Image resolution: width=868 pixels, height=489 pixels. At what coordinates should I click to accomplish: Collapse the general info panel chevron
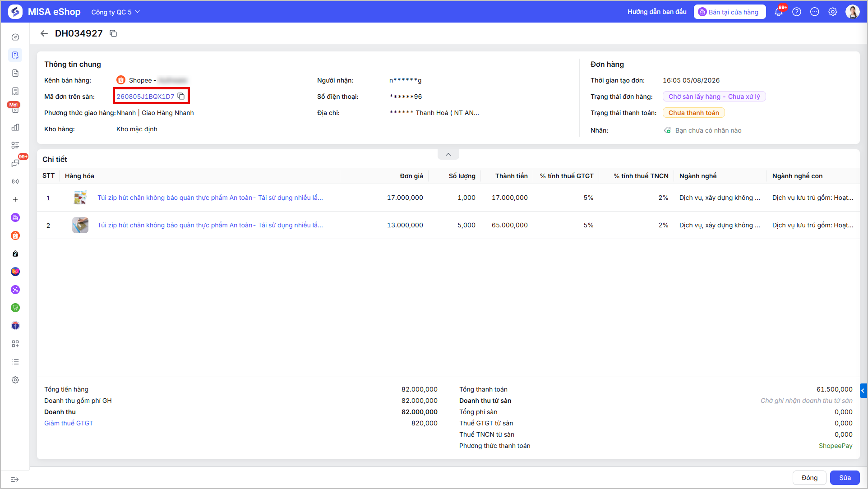pos(448,154)
